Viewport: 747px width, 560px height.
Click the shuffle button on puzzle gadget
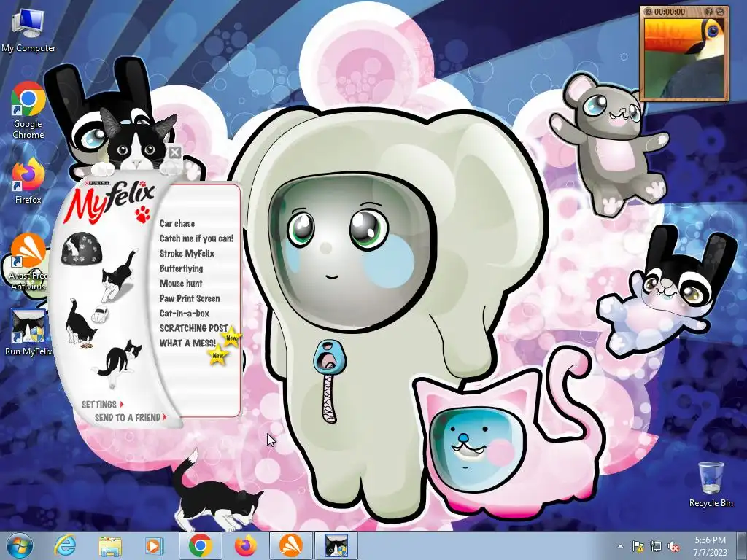pos(719,12)
